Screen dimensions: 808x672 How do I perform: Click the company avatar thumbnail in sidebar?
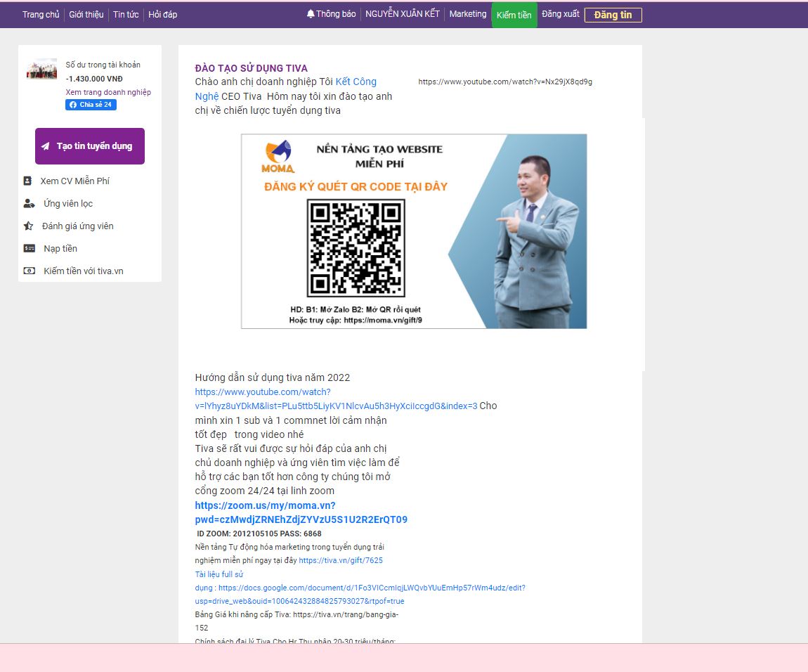tap(41, 69)
